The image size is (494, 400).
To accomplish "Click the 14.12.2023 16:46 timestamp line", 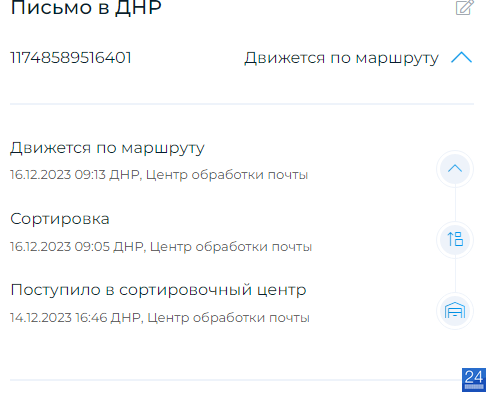I will click(160, 318).
